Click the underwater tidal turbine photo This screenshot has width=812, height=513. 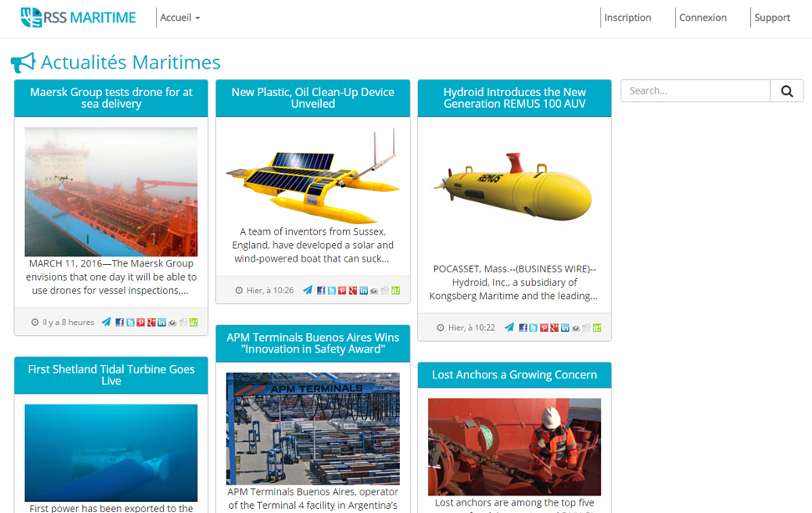(111, 453)
